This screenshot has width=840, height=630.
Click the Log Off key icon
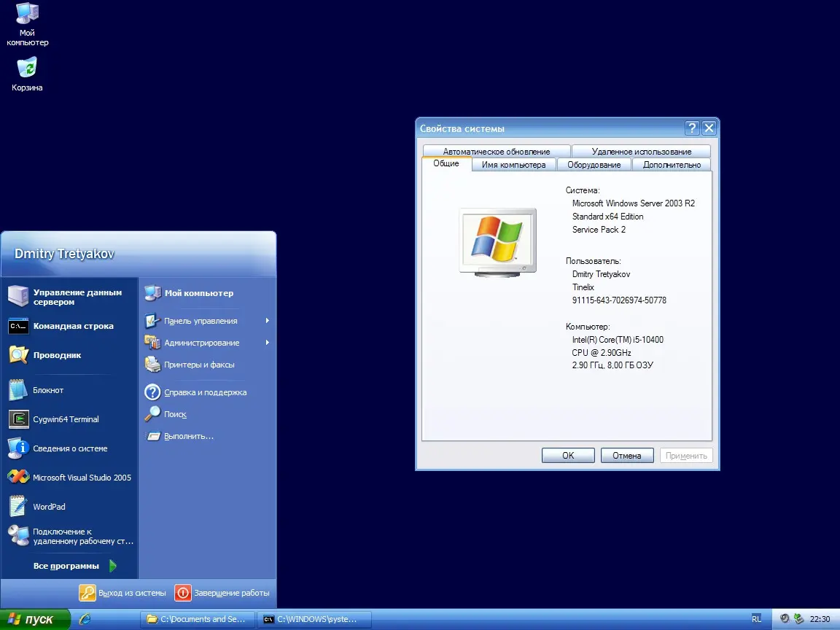tap(87, 593)
